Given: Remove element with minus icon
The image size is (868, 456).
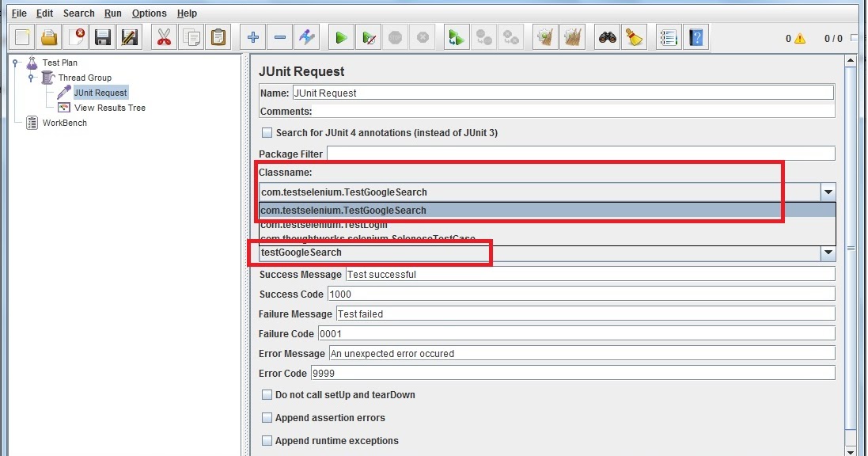Looking at the screenshot, I should pyautogui.click(x=280, y=36).
